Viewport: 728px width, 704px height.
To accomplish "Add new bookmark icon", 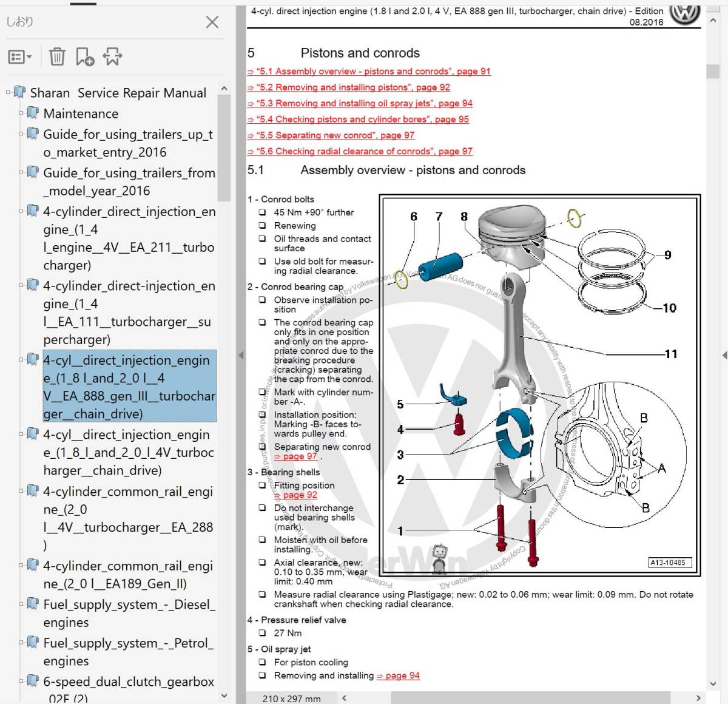I will tap(84, 56).
